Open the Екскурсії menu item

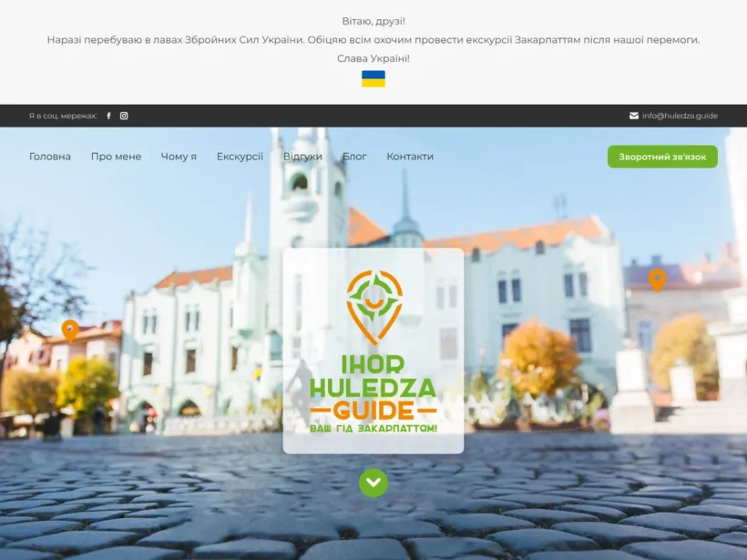point(240,157)
